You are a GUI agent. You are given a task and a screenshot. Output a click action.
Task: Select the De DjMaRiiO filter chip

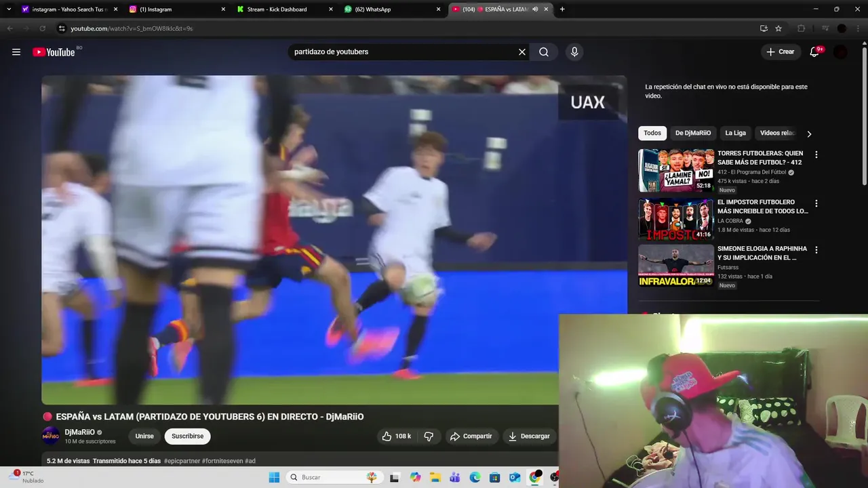click(x=693, y=134)
